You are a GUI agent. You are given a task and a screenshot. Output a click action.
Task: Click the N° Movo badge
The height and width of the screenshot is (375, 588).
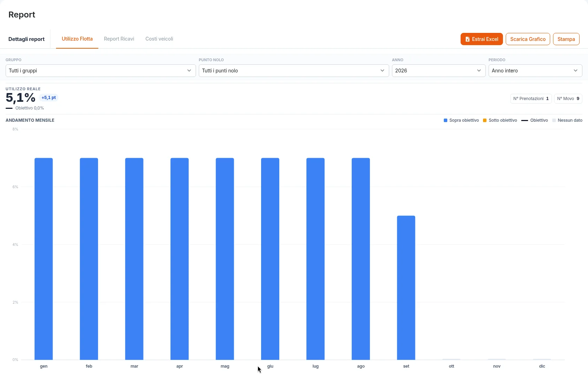click(x=568, y=99)
